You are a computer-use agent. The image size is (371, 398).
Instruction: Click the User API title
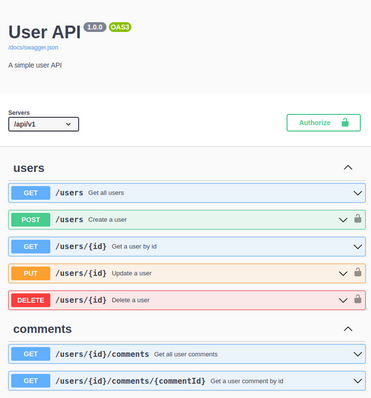[44, 32]
